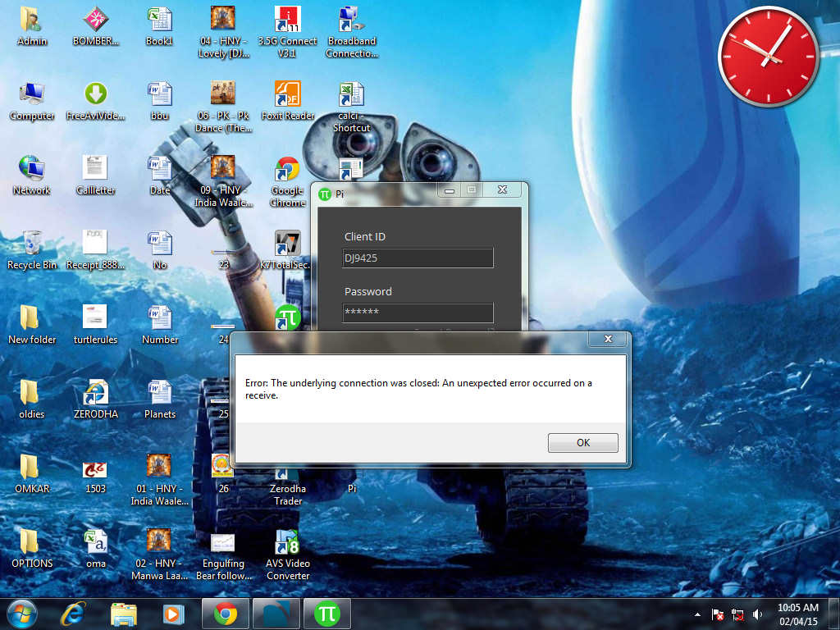Select the Google Chrome desktop shortcut

(x=288, y=181)
